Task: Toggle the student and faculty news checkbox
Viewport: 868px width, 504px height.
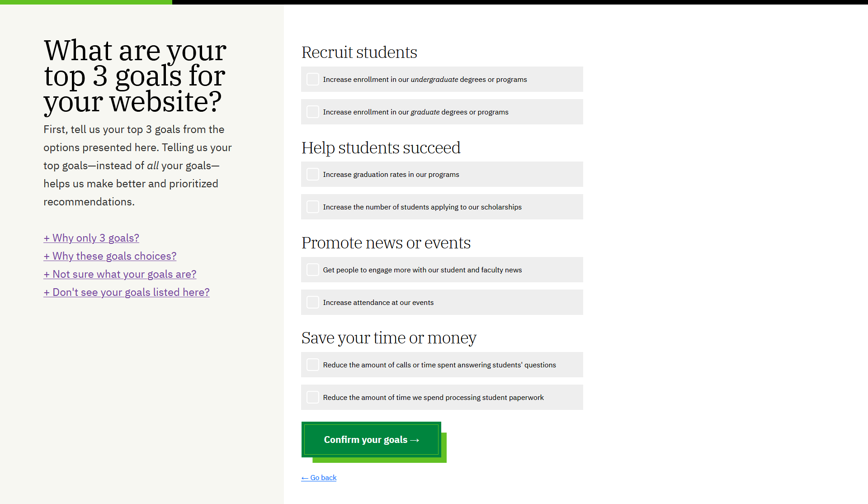Action: 312,270
